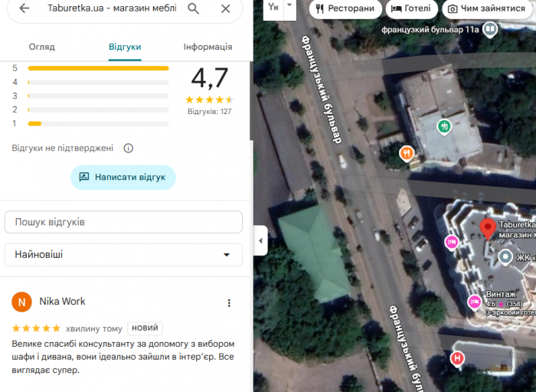Select the Ресторани category chip
Image resolution: width=536 pixels, height=392 pixels.
(345, 8)
